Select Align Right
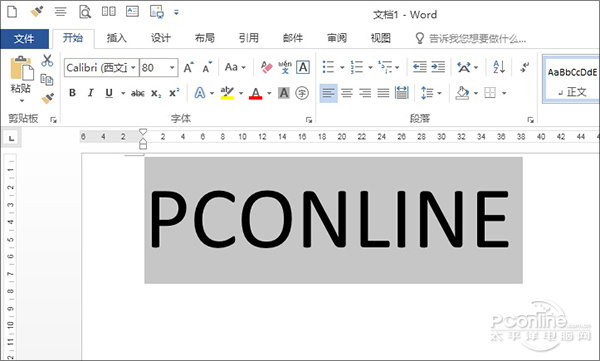 (365, 93)
